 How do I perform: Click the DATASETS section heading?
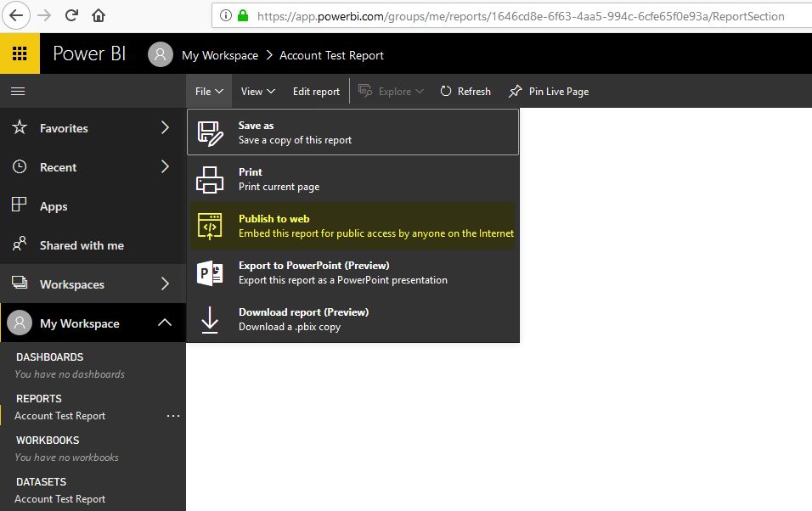tap(42, 482)
